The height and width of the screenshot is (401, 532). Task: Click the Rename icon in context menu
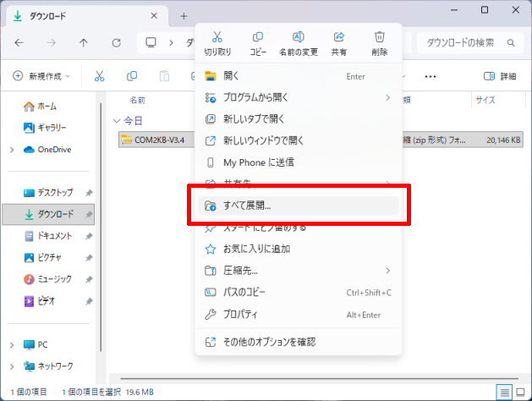[x=299, y=41]
